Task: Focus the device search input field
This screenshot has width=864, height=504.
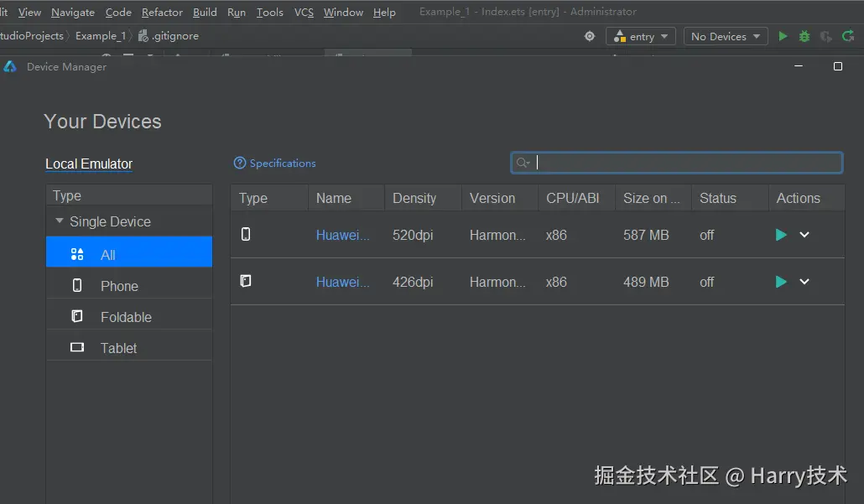Action: [x=677, y=163]
